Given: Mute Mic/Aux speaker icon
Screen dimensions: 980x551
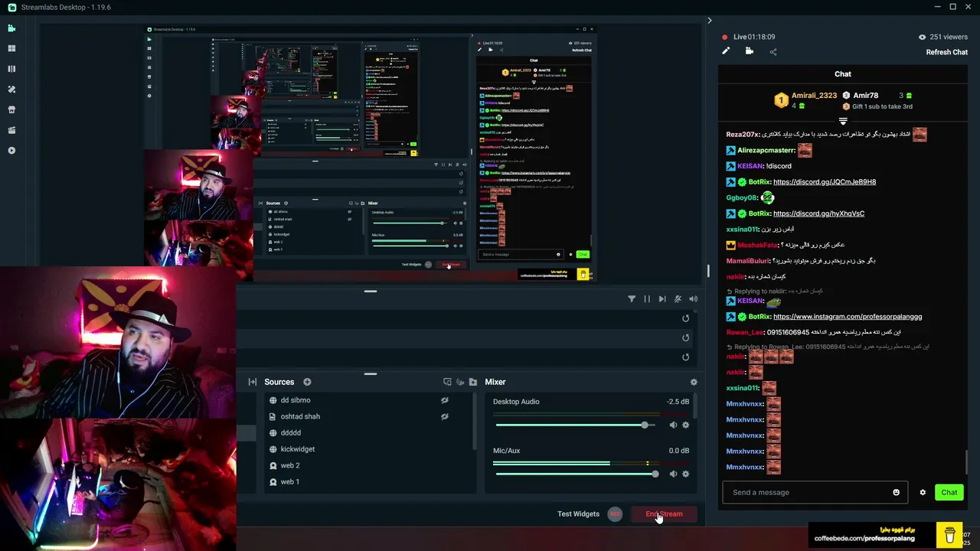Looking at the screenshot, I should click(x=673, y=474).
